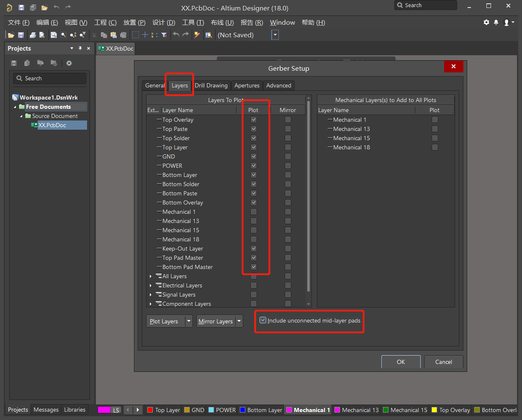Viewport: 522px width, 420px height.
Task: Open Projects panel settings gear icon
Action: tap(69, 63)
